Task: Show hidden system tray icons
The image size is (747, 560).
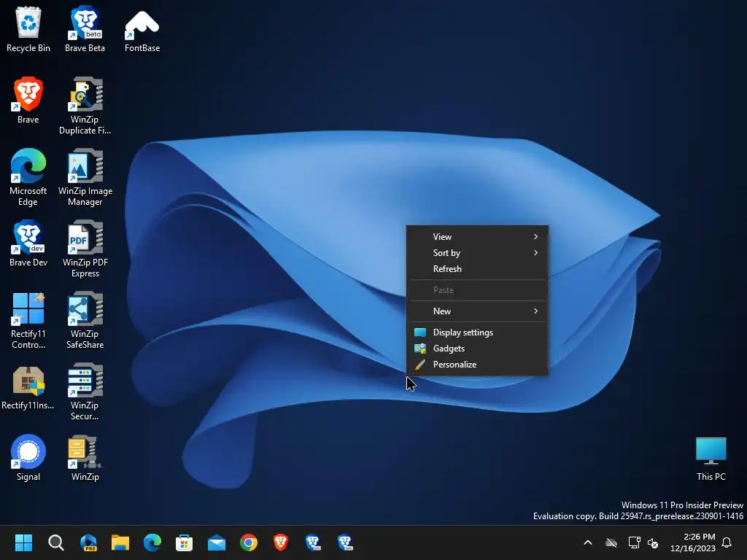Action: coord(588,542)
